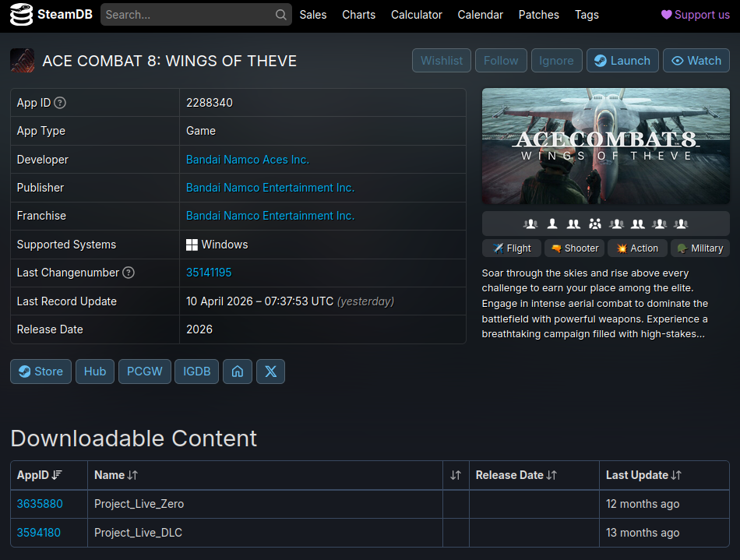Open DLC AppID 3594180
This screenshot has width=740, height=560.
(x=39, y=533)
